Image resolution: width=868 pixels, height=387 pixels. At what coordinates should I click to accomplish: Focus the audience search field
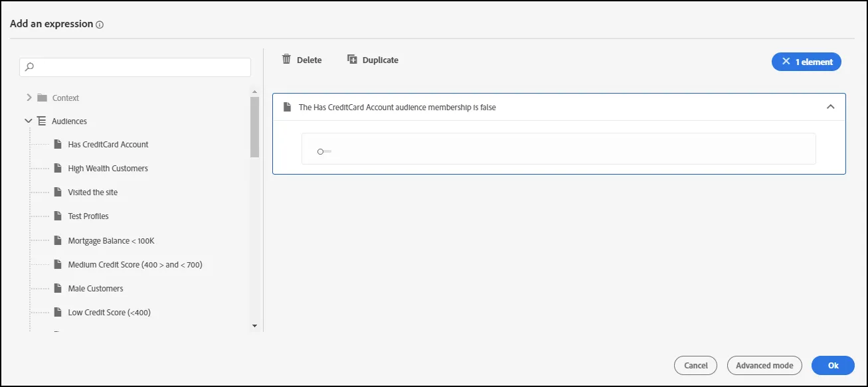tap(135, 67)
